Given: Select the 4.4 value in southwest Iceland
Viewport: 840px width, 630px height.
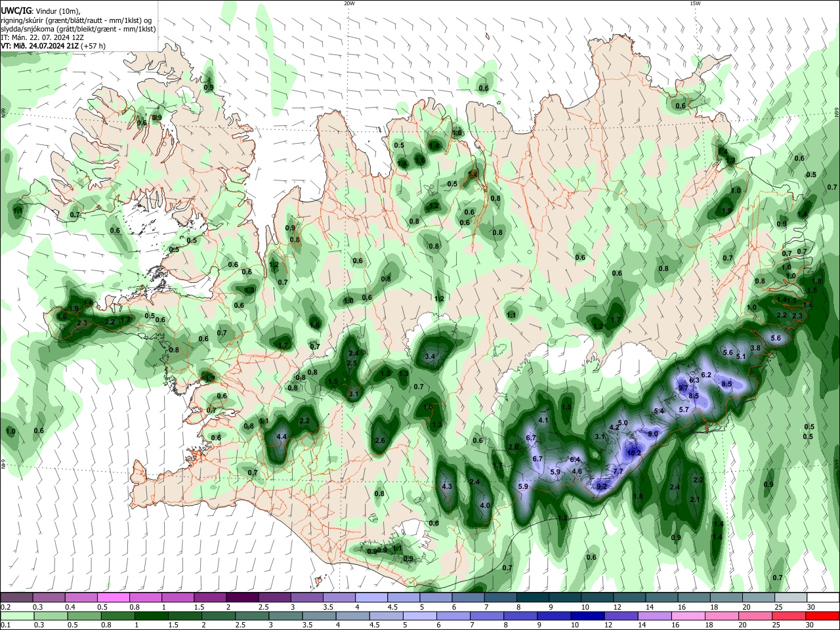Looking at the screenshot, I should point(282,436).
